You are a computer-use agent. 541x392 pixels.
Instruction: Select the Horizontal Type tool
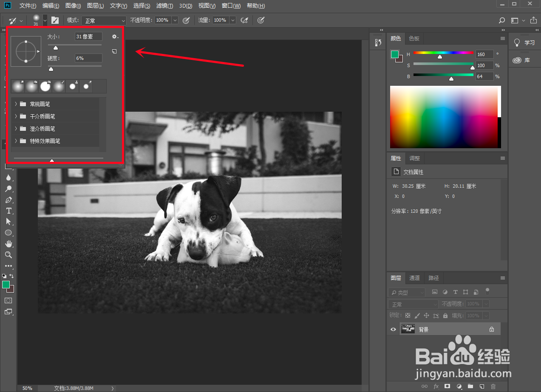click(8, 211)
